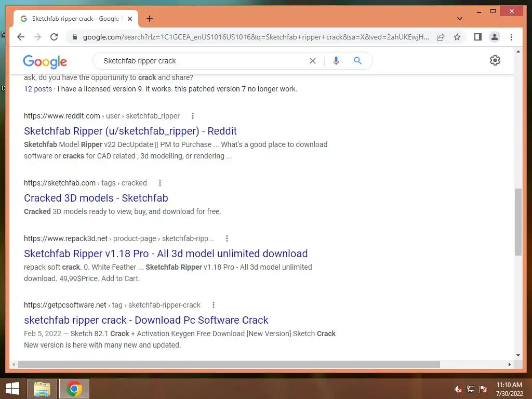Viewport: 532px width, 399px height.
Task: Open options for repack3d.net result
Action: [227, 238]
